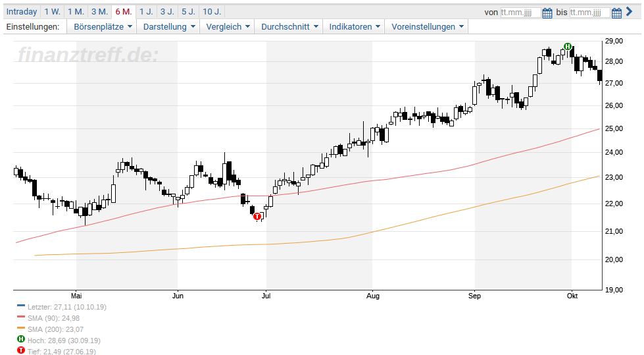The image size is (644, 355).
Task: Open the Voreinstellungen dropdown
Action: [427, 27]
